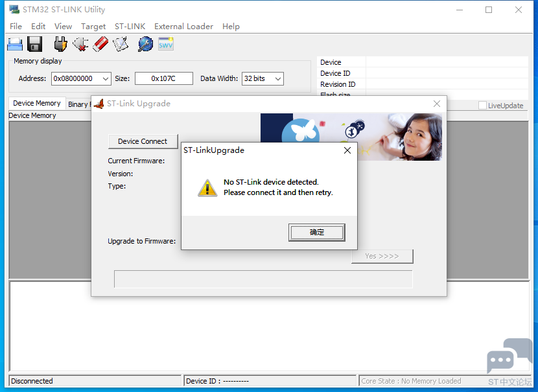Image resolution: width=538 pixels, height=392 pixels.
Task: Open the ST-LINK menu
Action: pos(130,27)
